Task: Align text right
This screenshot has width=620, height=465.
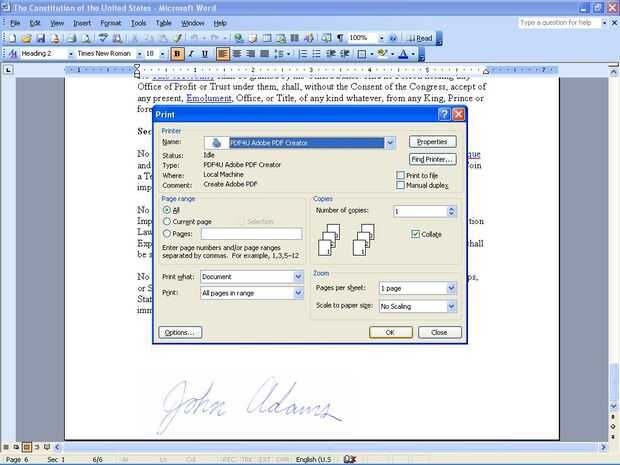Action: [250, 54]
